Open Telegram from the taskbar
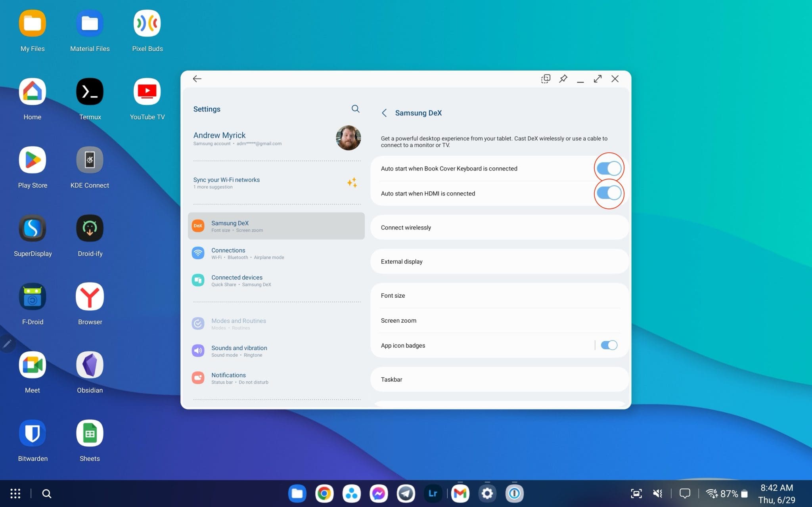 406,493
